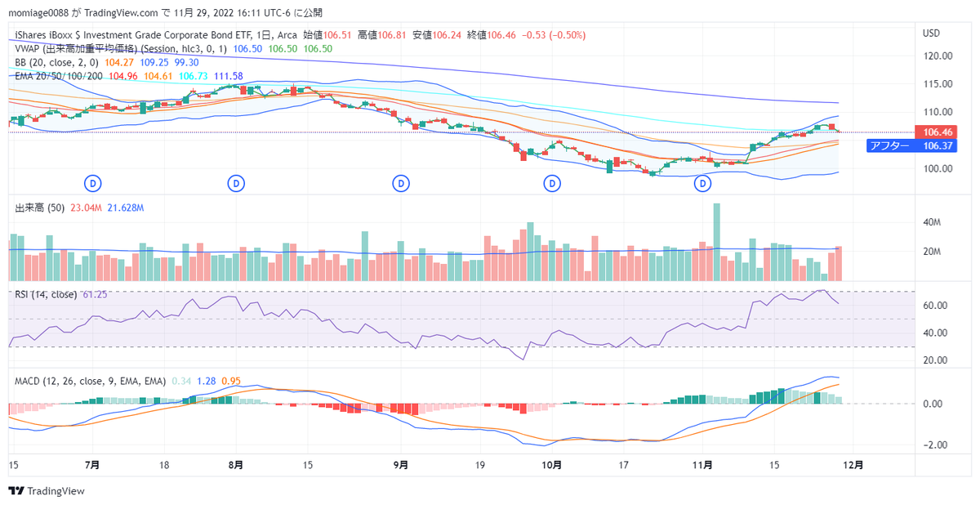980x505 pixels.
Task: Click the 115.00 price axis label
Action: point(938,84)
